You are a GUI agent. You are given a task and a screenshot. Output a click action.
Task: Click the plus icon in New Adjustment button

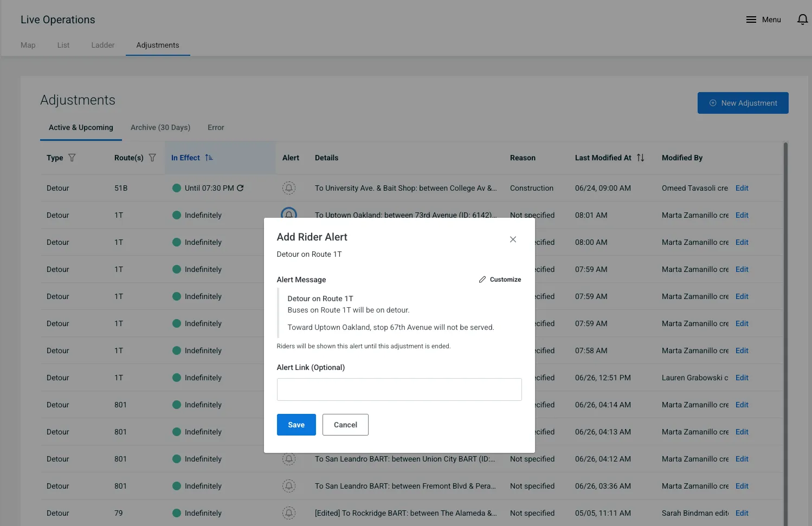(713, 103)
